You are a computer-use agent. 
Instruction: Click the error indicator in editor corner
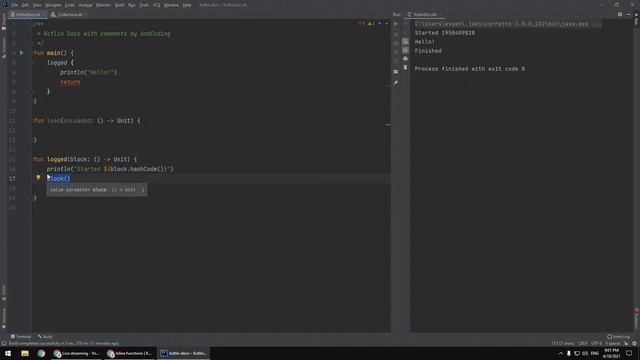tap(361, 24)
